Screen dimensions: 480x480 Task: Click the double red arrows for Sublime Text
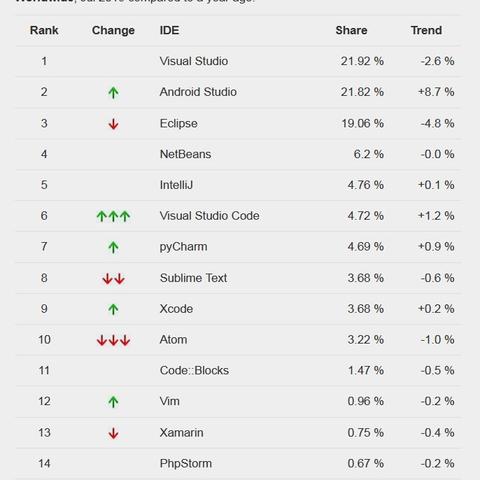click(113, 278)
